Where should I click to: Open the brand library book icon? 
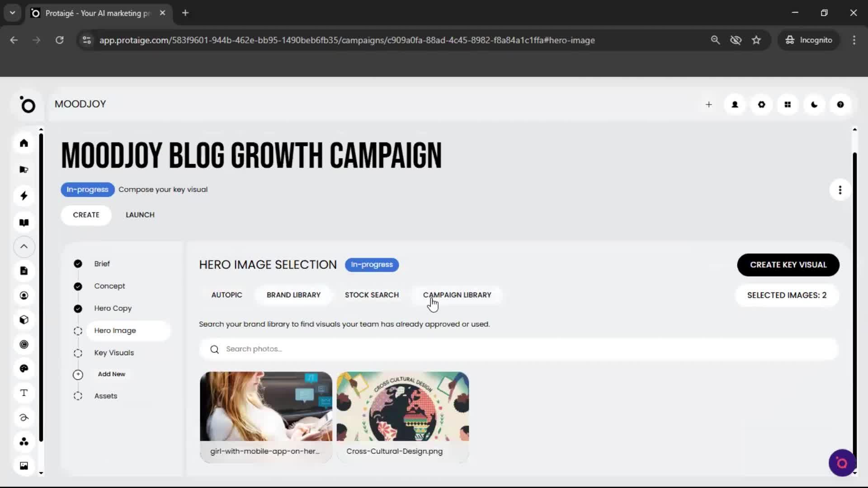click(x=24, y=222)
